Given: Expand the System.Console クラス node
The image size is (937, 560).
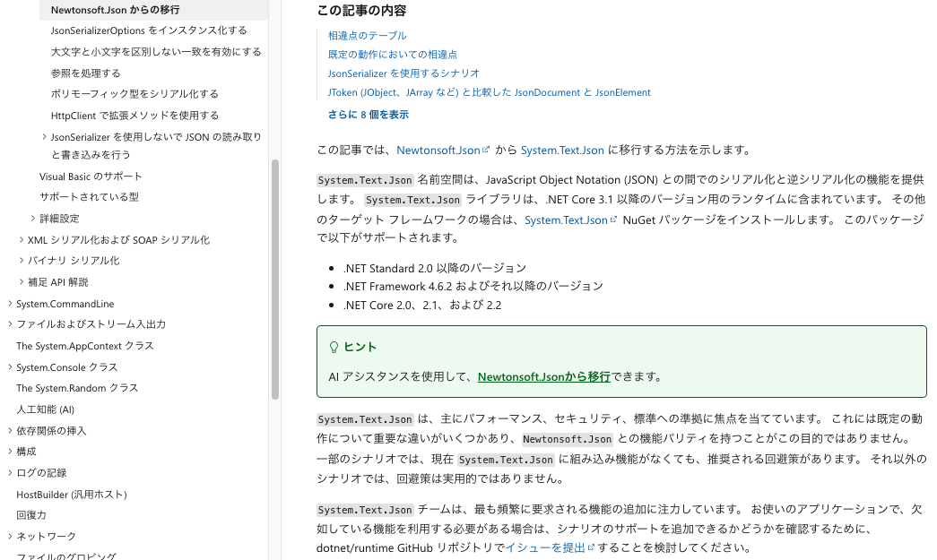Looking at the screenshot, I should (x=10, y=367).
